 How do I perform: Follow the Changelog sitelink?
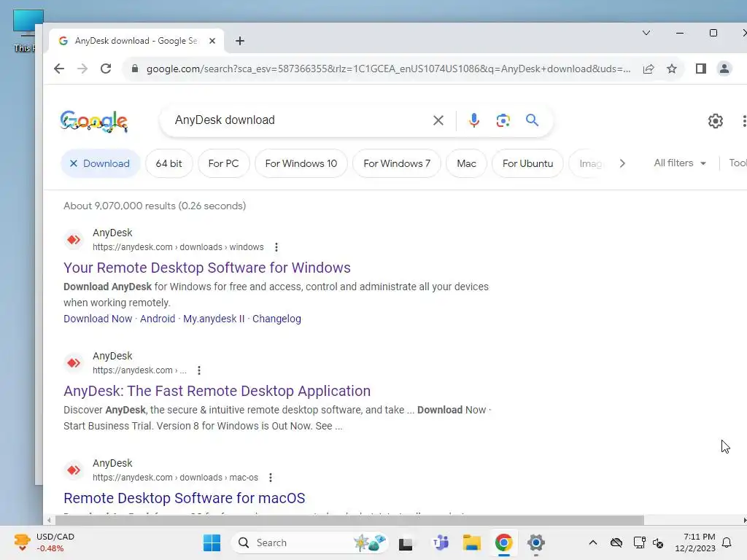(x=276, y=319)
